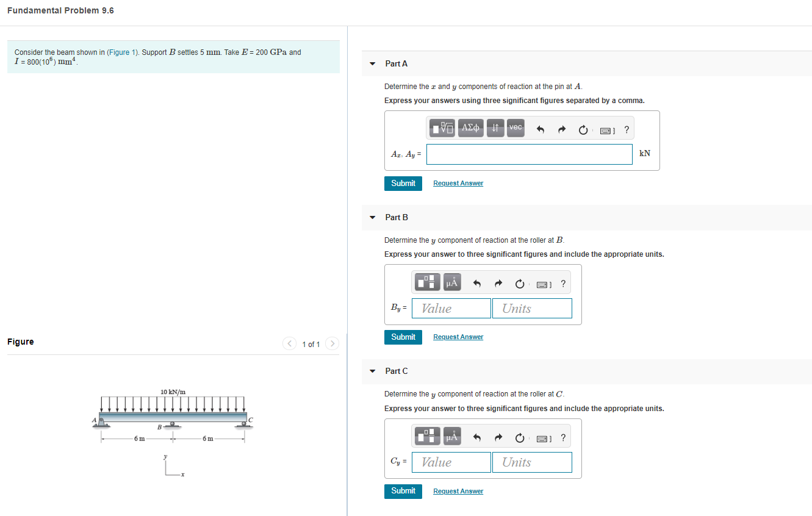The width and height of the screenshot is (812, 516).
Task: Submit the Part A answer
Action: click(x=403, y=183)
